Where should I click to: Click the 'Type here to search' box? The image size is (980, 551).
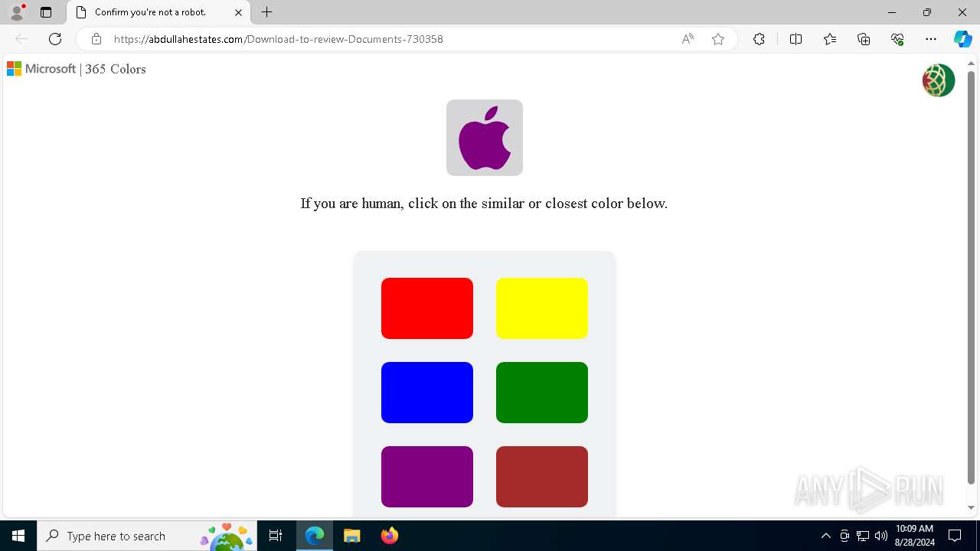pos(147,536)
